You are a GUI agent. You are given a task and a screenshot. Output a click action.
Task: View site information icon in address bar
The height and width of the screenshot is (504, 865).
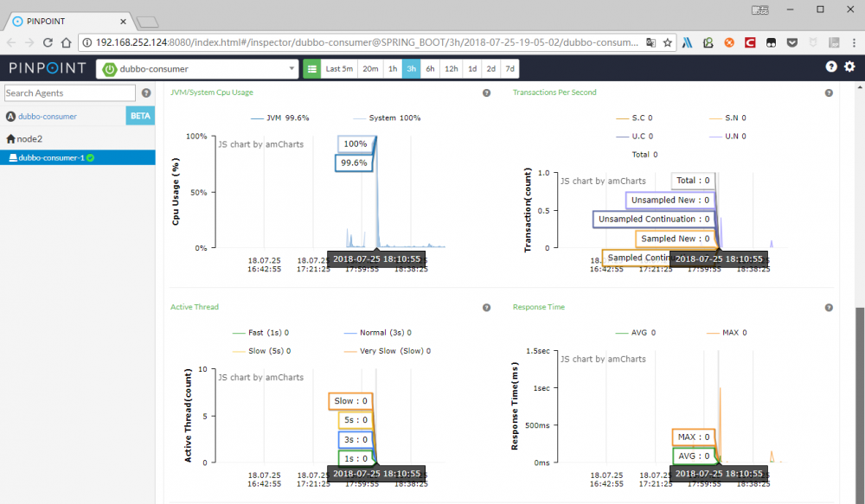click(87, 42)
